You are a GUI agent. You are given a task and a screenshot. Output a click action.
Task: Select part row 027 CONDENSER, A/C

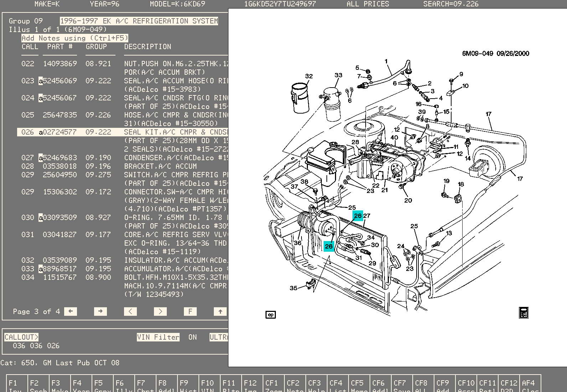(121, 158)
